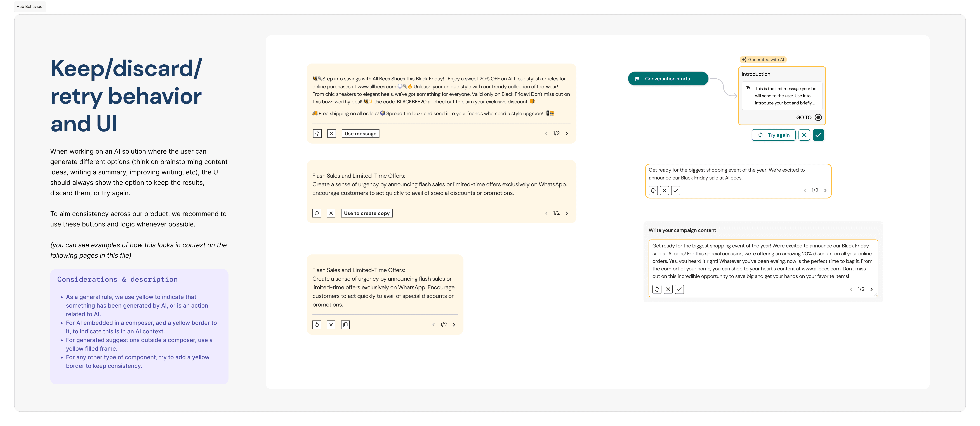Go to next option in Black Friday message
This screenshot has height=426, width=980.
[567, 134]
